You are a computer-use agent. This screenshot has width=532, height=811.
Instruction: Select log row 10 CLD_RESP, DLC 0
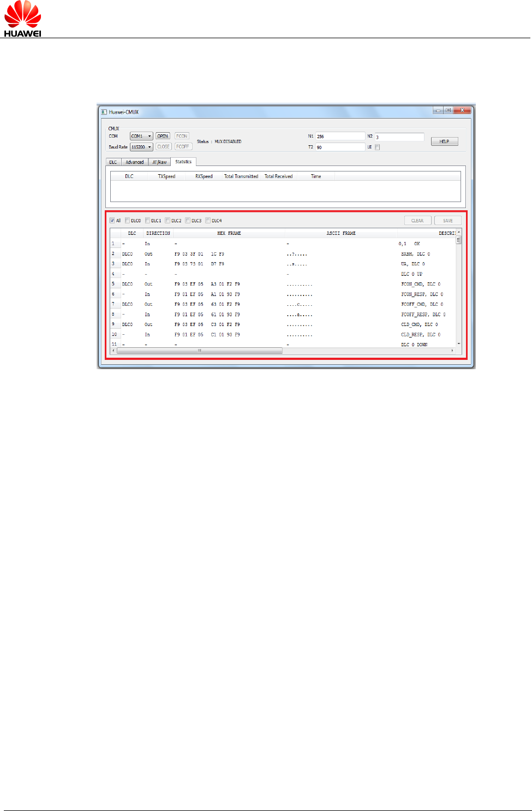(x=421, y=335)
